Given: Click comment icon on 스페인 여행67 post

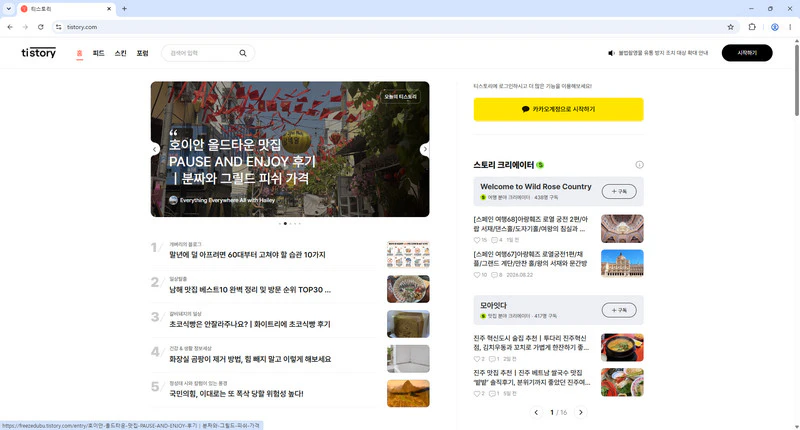Looking at the screenshot, I should 494,275.
